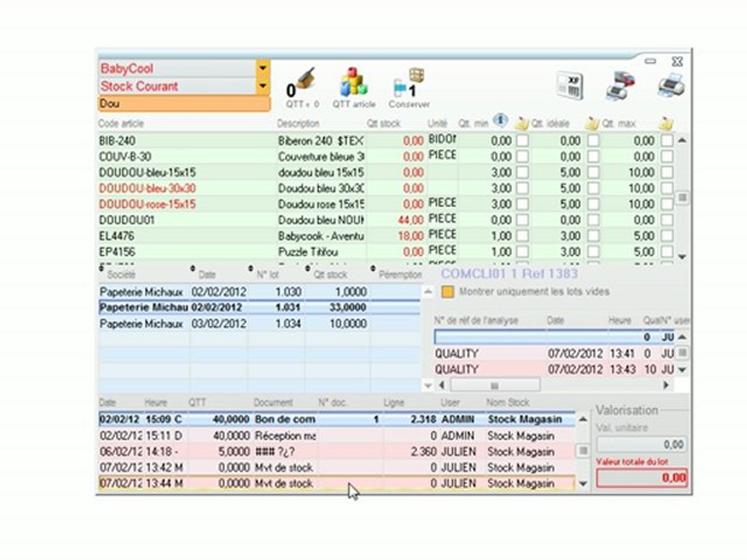The image size is (747, 560).
Task: Click the Unité column header
Action: (437, 124)
